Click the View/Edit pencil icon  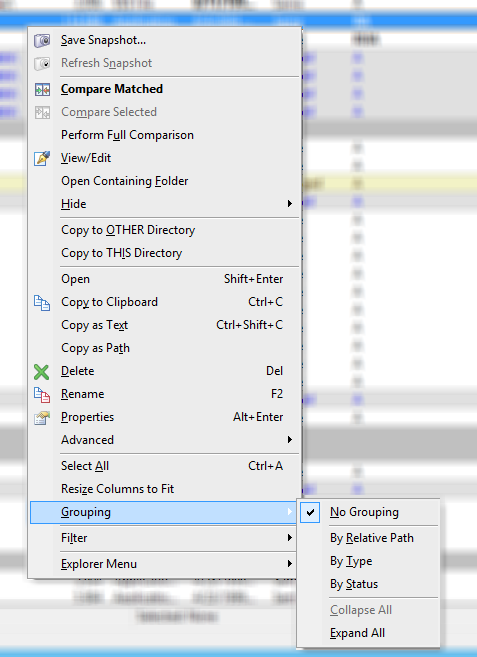tap(42, 158)
